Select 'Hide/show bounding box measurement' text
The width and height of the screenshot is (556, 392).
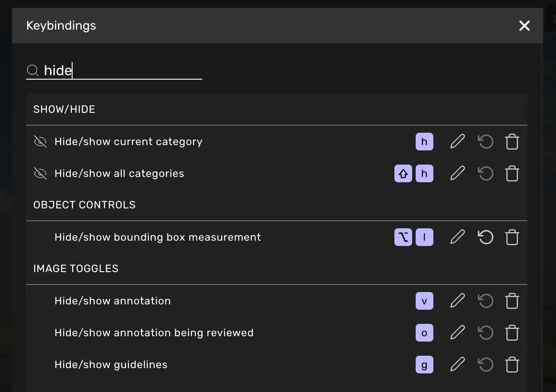(x=158, y=237)
